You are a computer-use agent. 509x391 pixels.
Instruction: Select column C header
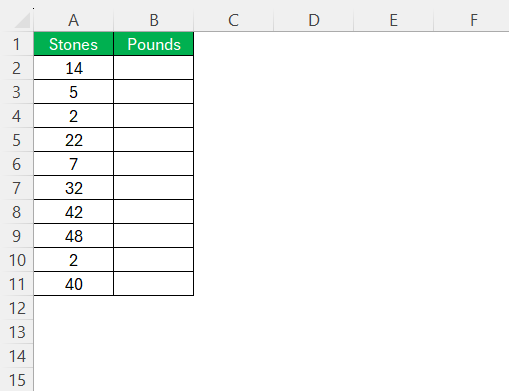(234, 20)
